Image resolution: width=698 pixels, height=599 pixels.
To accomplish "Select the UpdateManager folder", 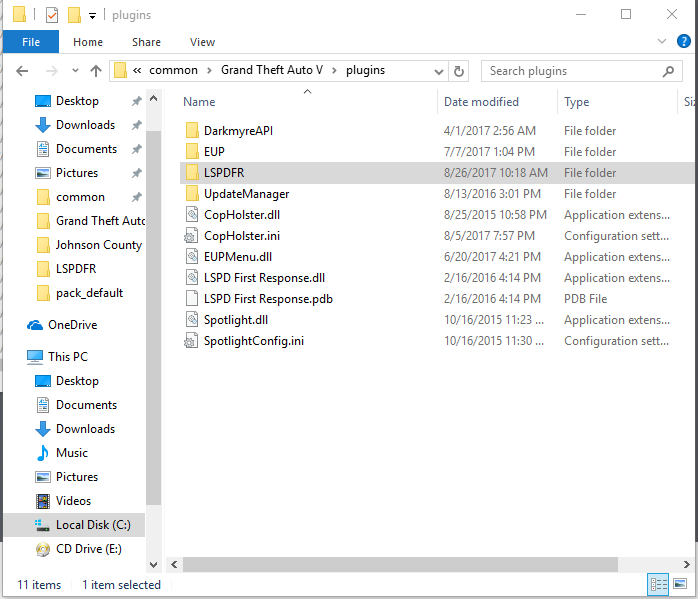I will [246, 194].
